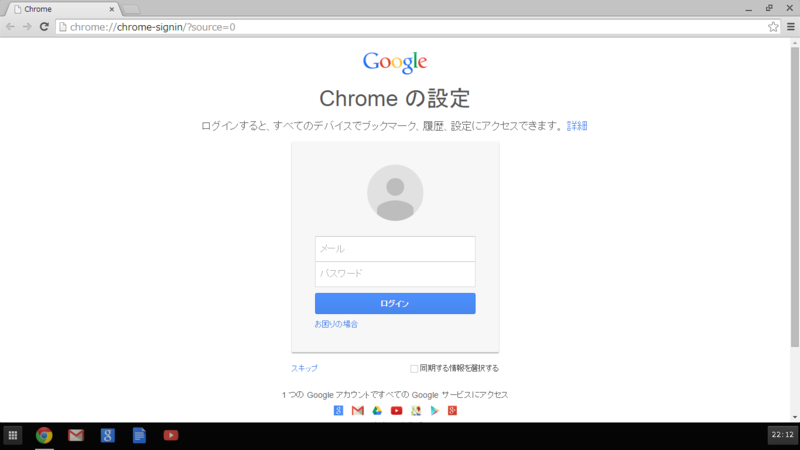Open a new tab
Image resolution: width=800 pixels, height=450 pixels.
coord(131,9)
